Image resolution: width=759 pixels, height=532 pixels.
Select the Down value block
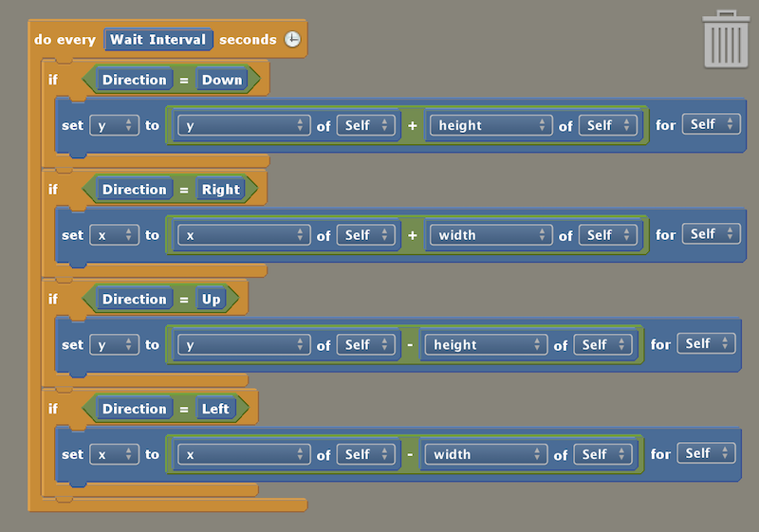(222, 80)
